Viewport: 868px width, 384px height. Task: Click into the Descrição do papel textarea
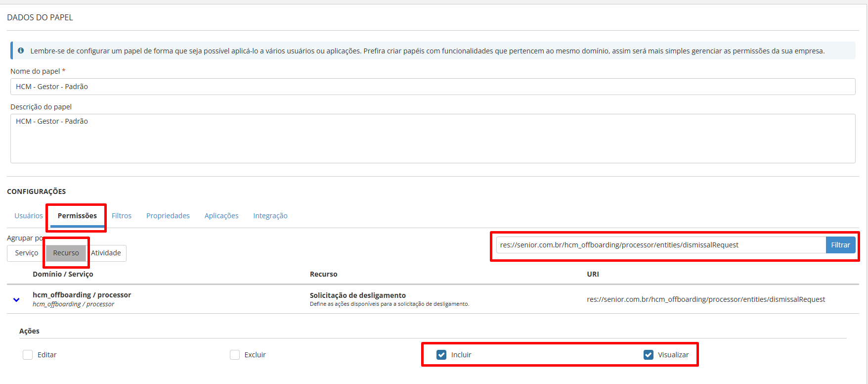(433, 139)
